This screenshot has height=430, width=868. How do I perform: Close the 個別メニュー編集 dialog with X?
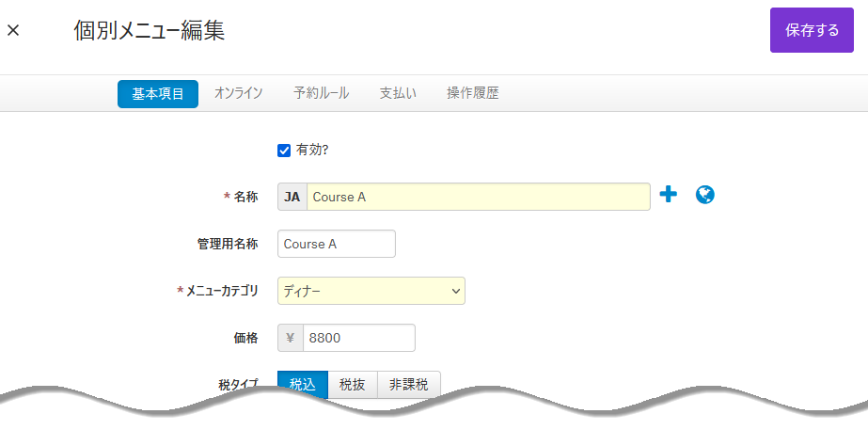tap(13, 30)
